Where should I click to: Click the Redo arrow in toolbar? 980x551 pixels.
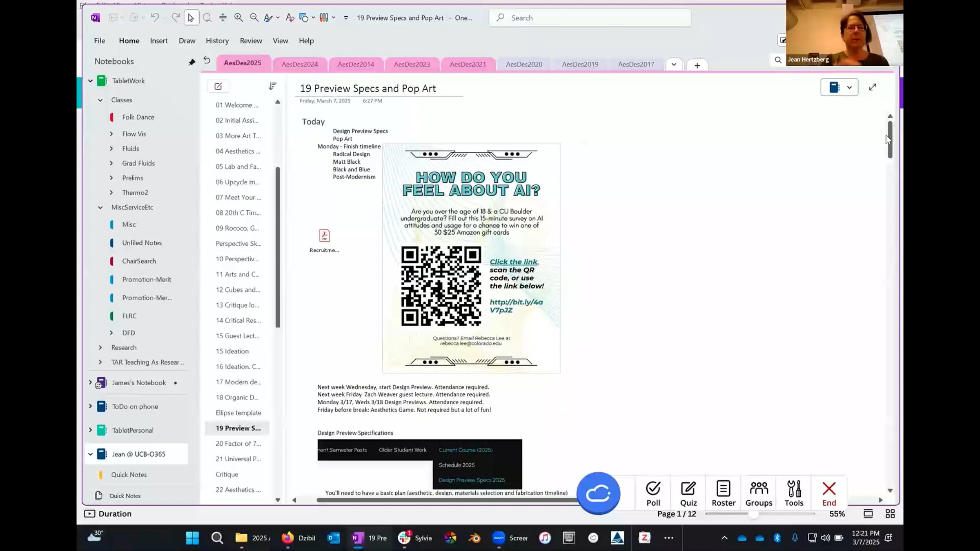click(x=176, y=18)
